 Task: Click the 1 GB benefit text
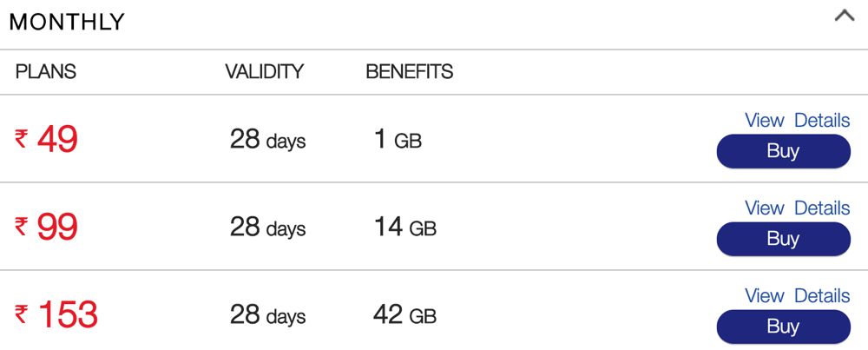tap(398, 140)
